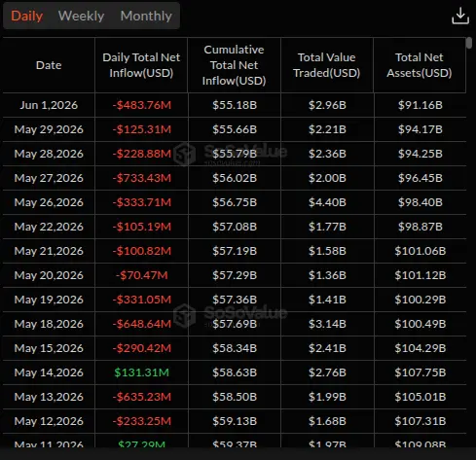Click the -$733.43M outflow cell
476x460 pixels.
point(141,178)
